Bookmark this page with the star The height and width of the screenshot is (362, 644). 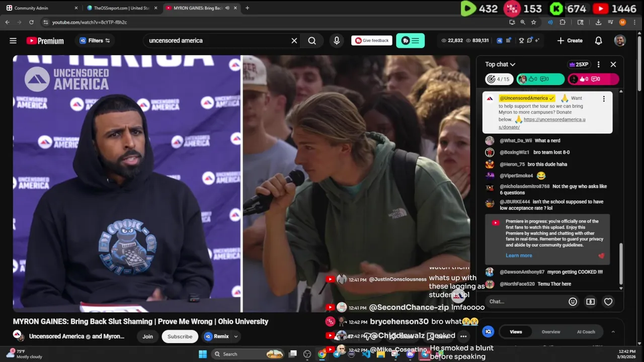pos(533,22)
